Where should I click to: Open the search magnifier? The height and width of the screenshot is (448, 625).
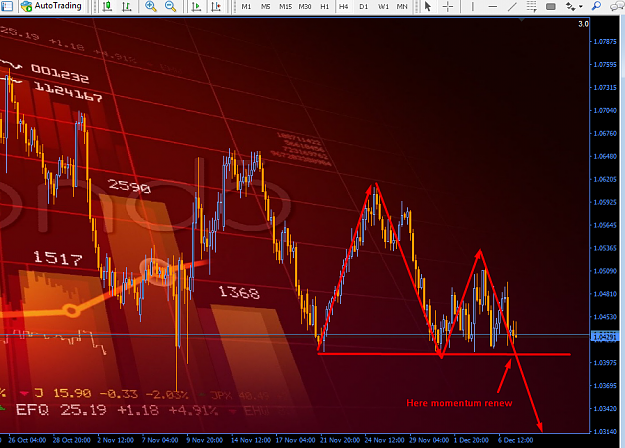pyautogui.click(x=596, y=6)
